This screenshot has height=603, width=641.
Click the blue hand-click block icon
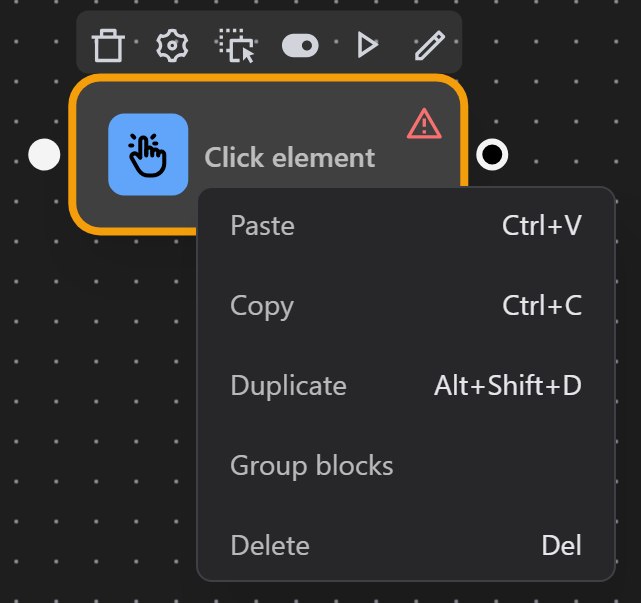pos(148,154)
